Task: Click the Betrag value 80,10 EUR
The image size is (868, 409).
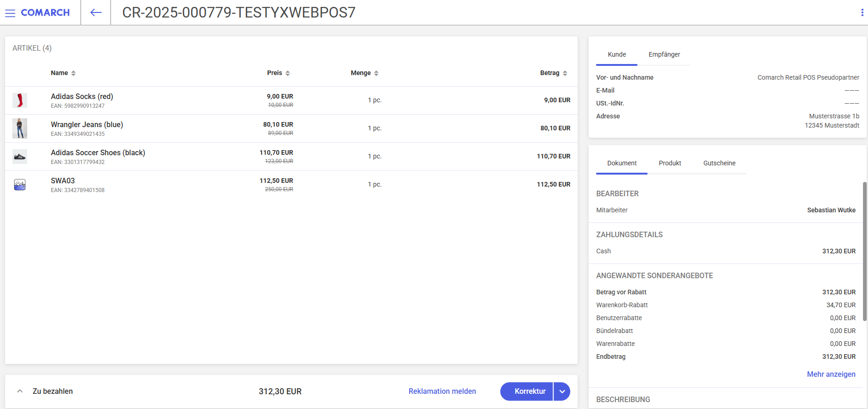Action: coord(555,128)
